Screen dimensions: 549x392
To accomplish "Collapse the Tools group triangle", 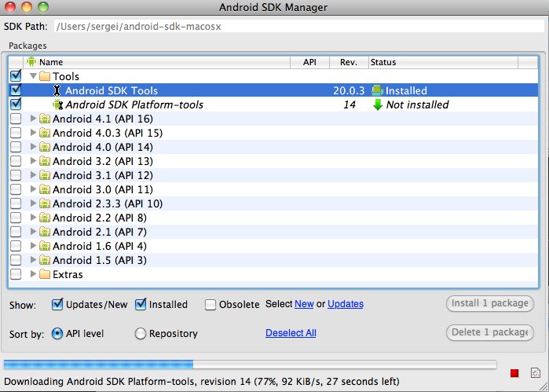I will (x=33, y=75).
